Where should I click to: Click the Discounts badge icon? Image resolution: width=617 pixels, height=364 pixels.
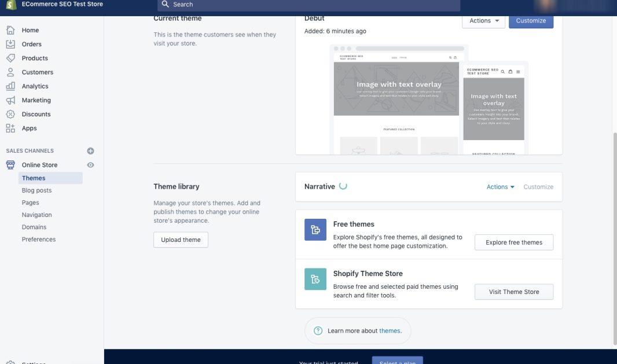pos(10,114)
